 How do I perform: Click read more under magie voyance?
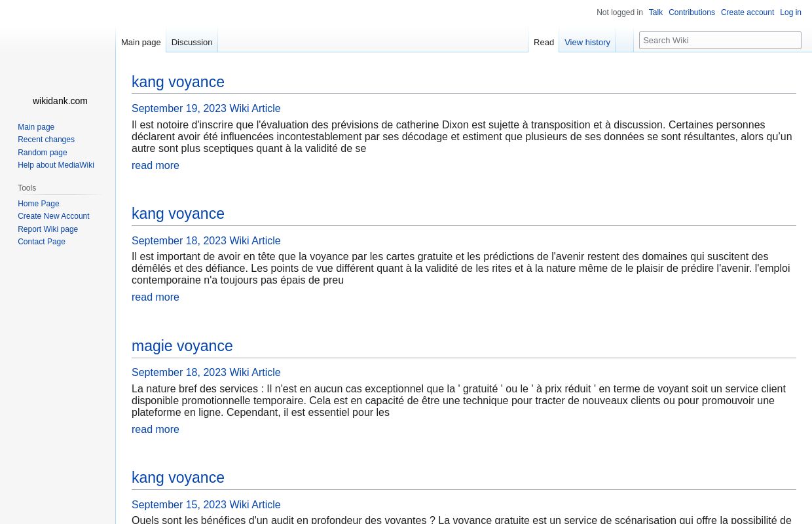pyautogui.click(x=155, y=429)
